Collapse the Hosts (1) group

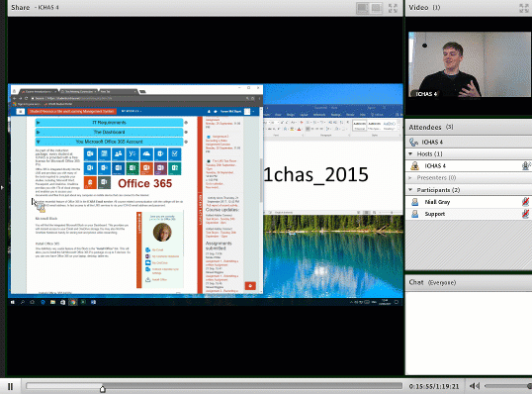coord(410,153)
